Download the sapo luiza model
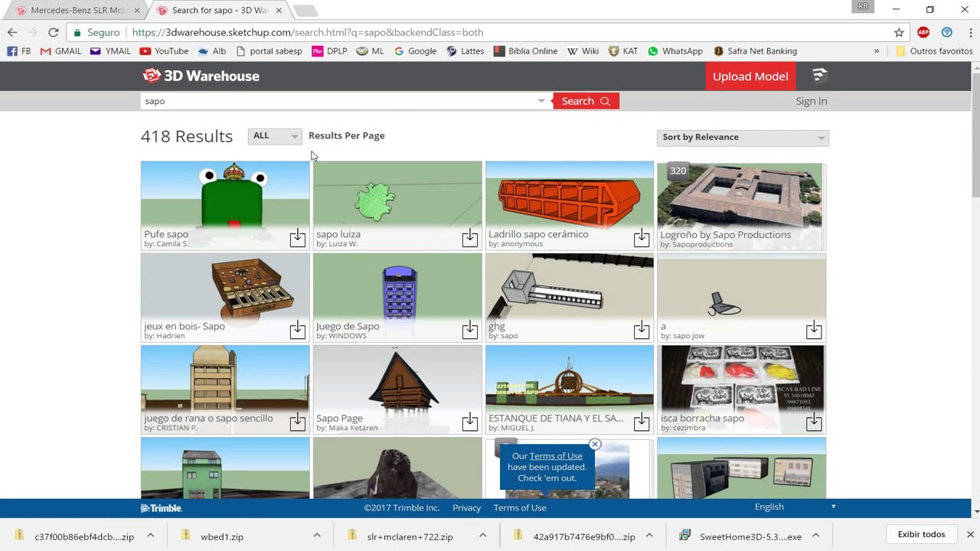The height and width of the screenshot is (551, 980). 470,238
